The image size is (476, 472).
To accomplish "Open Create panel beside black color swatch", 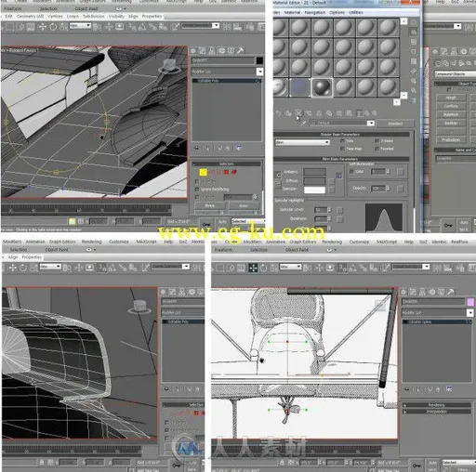I will 193,51.
